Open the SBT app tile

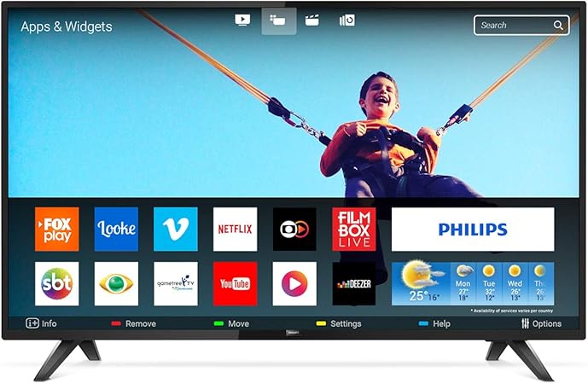coord(56,284)
